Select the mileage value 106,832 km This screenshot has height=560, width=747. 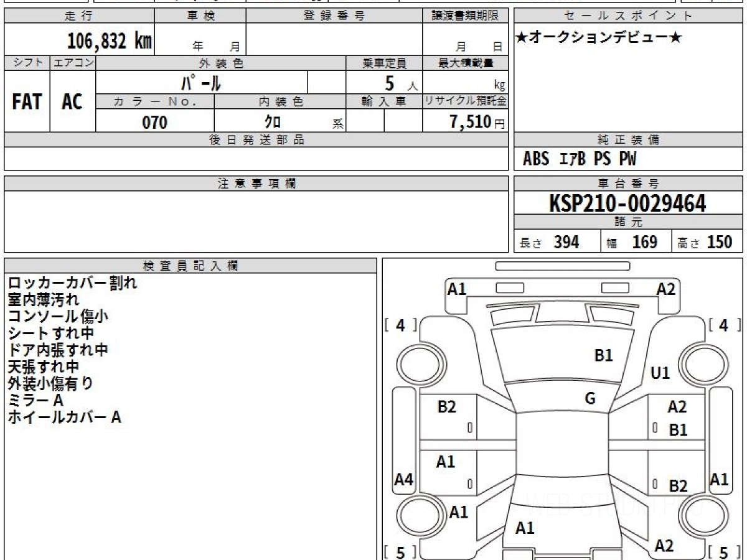110,41
